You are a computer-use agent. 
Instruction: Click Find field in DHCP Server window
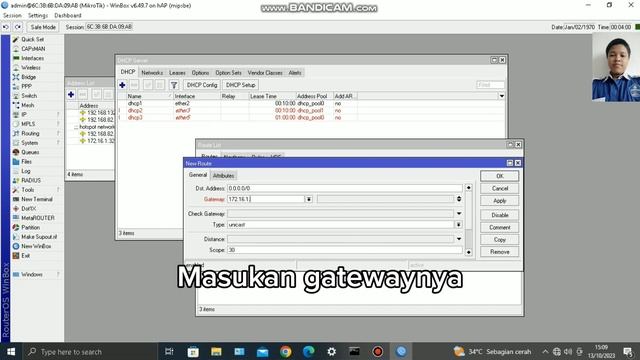[x=490, y=85]
